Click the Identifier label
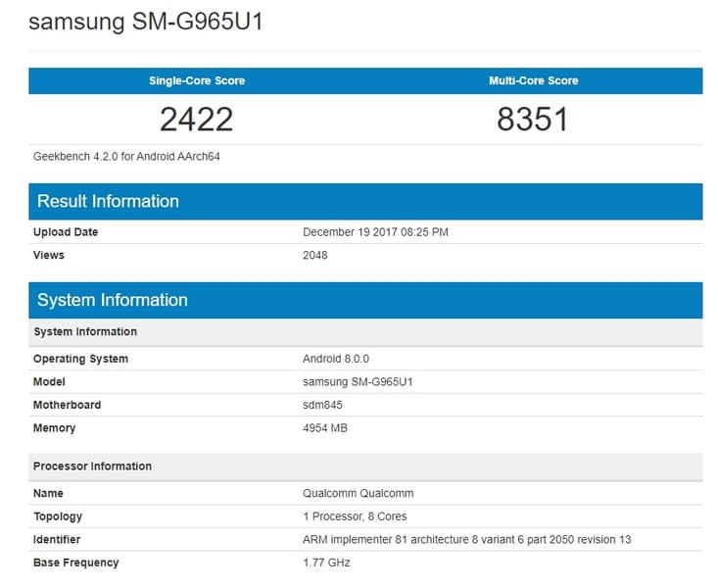This screenshot has width=718, height=588. [x=57, y=540]
